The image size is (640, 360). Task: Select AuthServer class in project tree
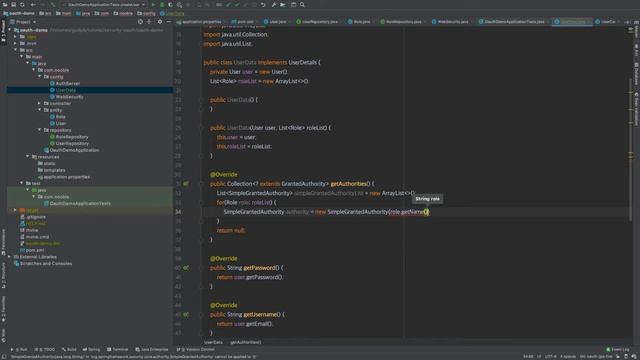click(x=67, y=83)
